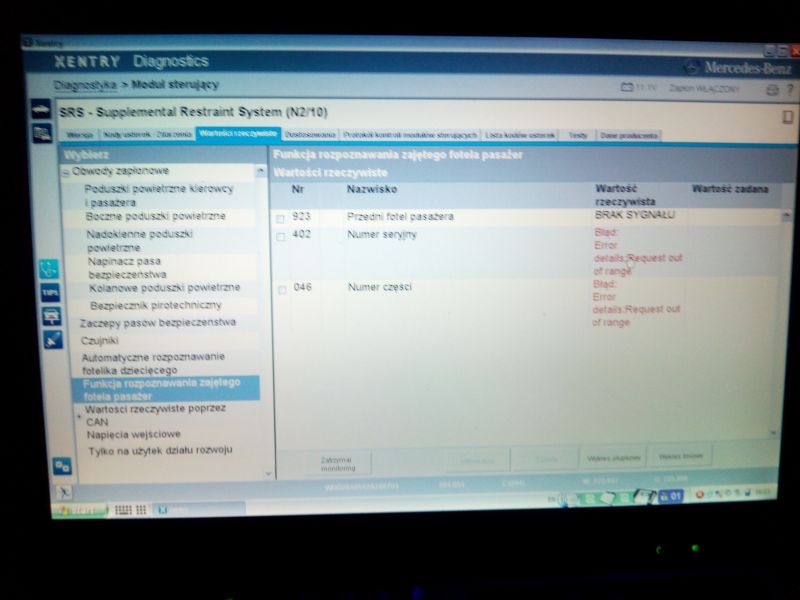Select Napięcia wejściowe tree item

click(134, 435)
